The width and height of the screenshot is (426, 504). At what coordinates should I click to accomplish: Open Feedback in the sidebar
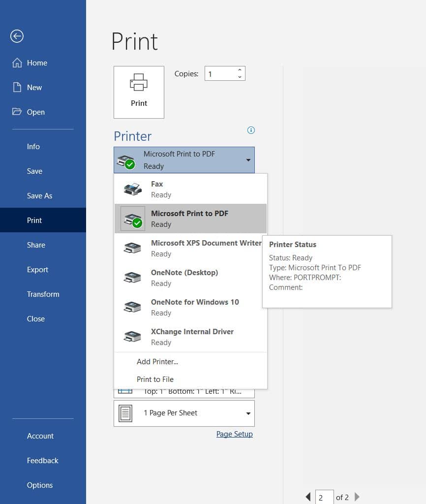click(x=43, y=460)
